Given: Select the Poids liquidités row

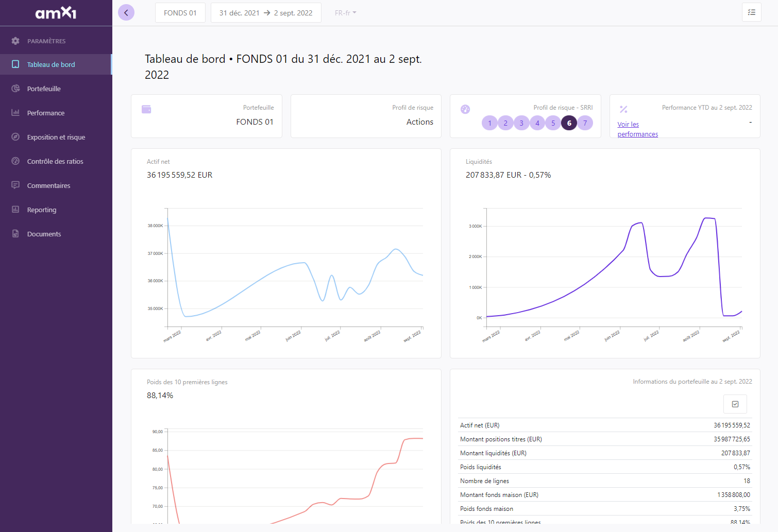Looking at the screenshot, I should pyautogui.click(x=605, y=467).
